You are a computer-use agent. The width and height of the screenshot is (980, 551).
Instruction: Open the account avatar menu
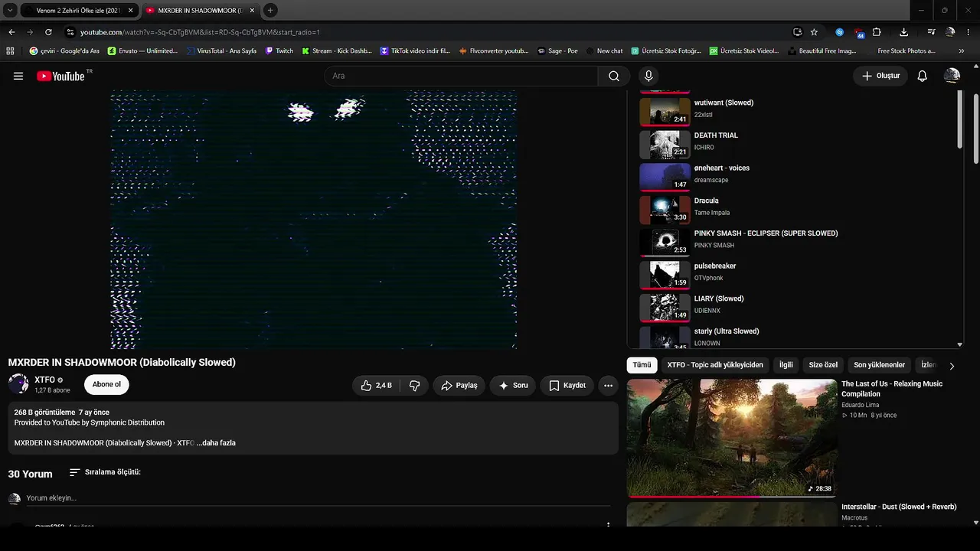point(952,76)
